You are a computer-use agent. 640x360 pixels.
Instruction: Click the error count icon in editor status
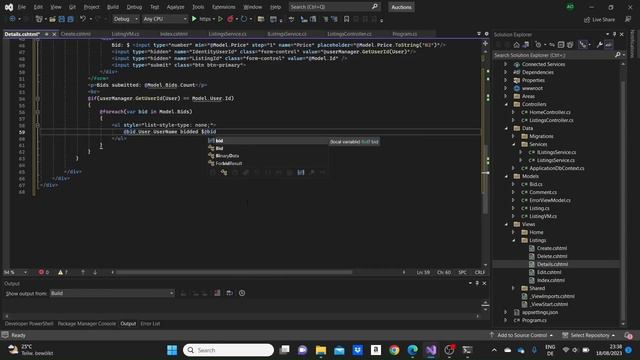click(x=41, y=272)
